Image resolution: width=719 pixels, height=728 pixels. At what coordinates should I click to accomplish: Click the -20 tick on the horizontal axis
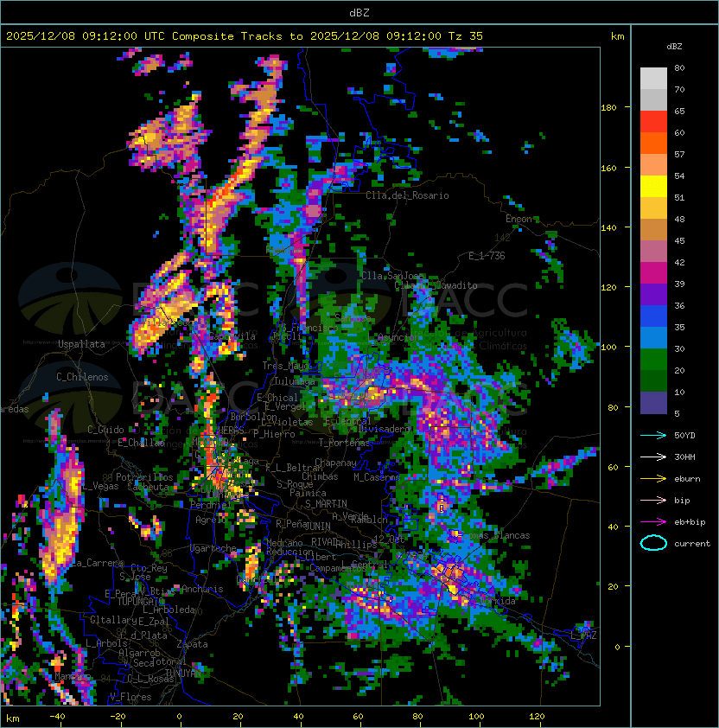tap(118, 717)
